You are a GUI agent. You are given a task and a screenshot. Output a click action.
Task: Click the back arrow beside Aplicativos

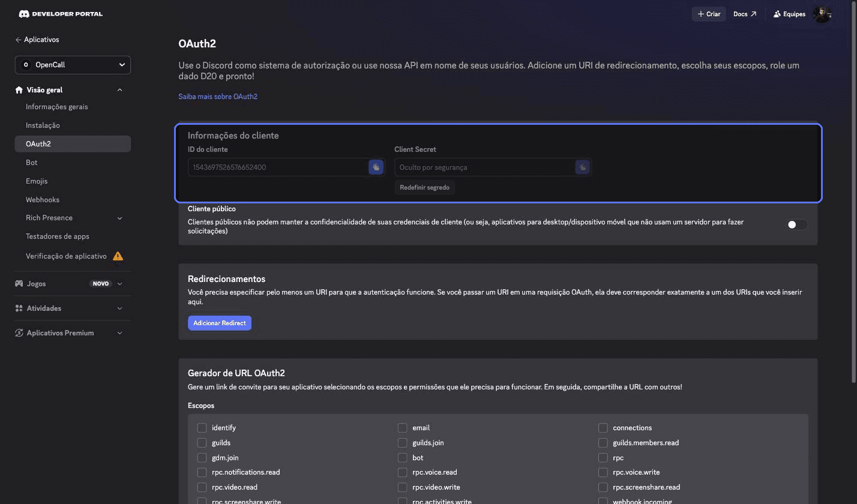[x=18, y=40]
